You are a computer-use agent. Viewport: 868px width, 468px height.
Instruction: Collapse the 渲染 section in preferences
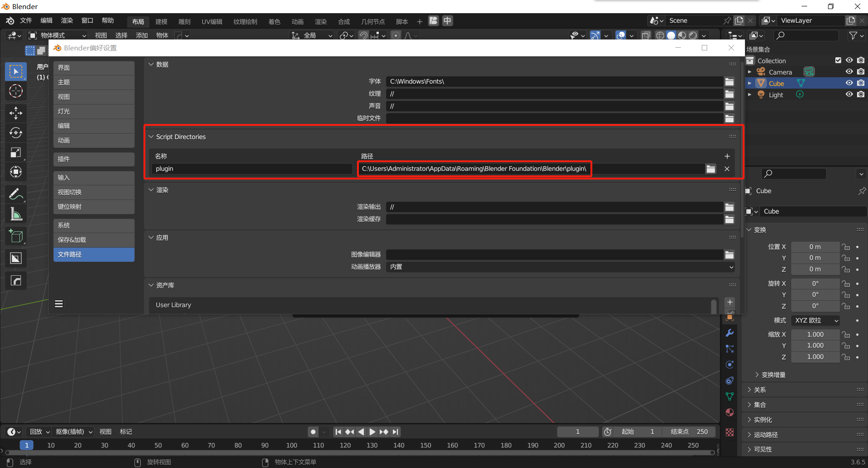[151, 190]
